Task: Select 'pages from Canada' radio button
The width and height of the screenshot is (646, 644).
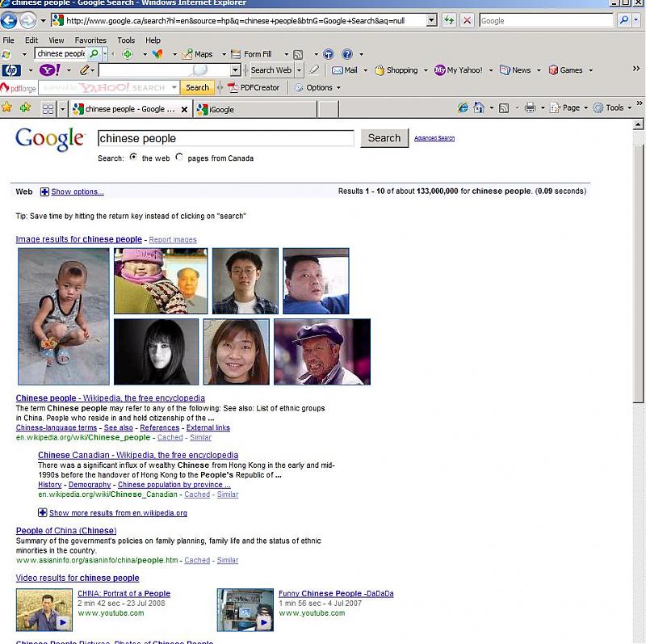Action: (x=179, y=158)
